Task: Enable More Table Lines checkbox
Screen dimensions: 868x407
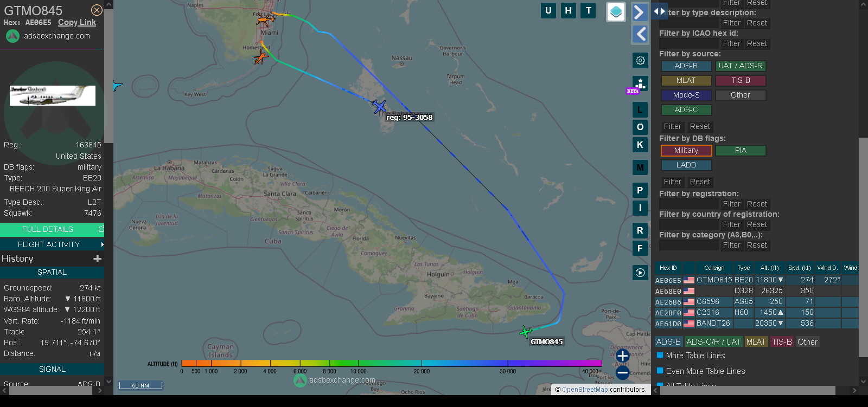Action: 660,356
